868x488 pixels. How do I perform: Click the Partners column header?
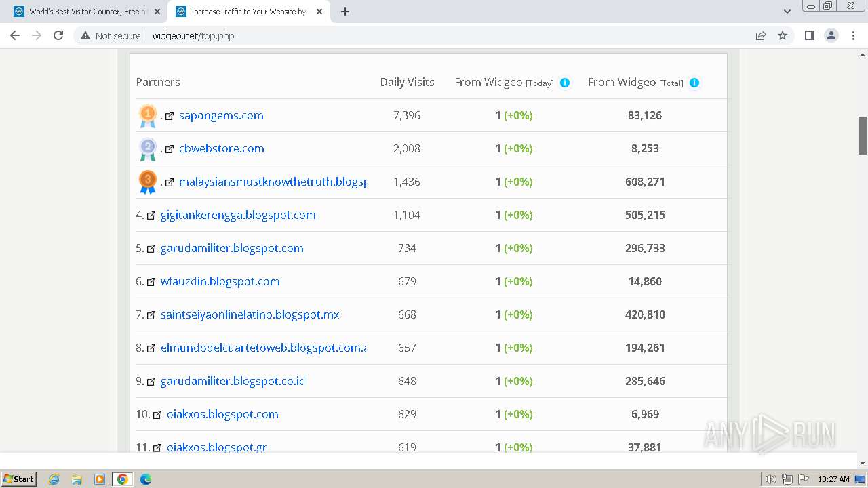158,83
